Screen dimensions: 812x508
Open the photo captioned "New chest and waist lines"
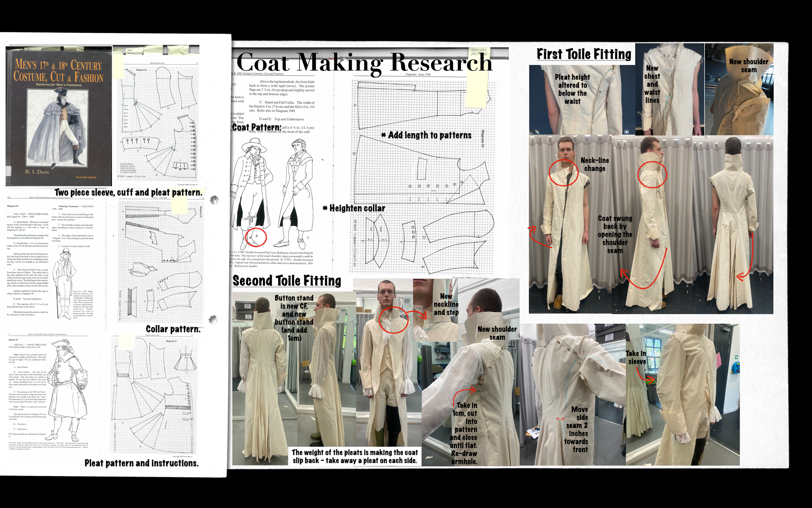670,89
